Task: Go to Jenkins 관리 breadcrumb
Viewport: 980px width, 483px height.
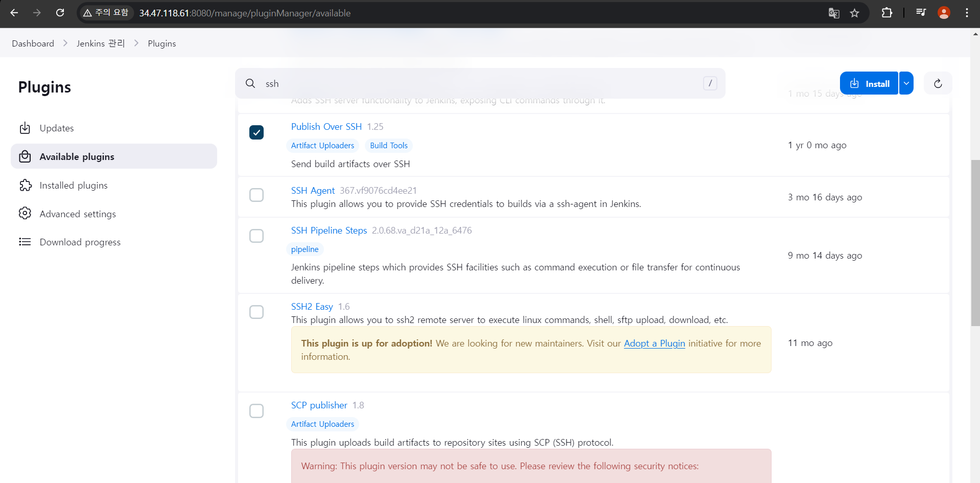Action: tap(101, 43)
